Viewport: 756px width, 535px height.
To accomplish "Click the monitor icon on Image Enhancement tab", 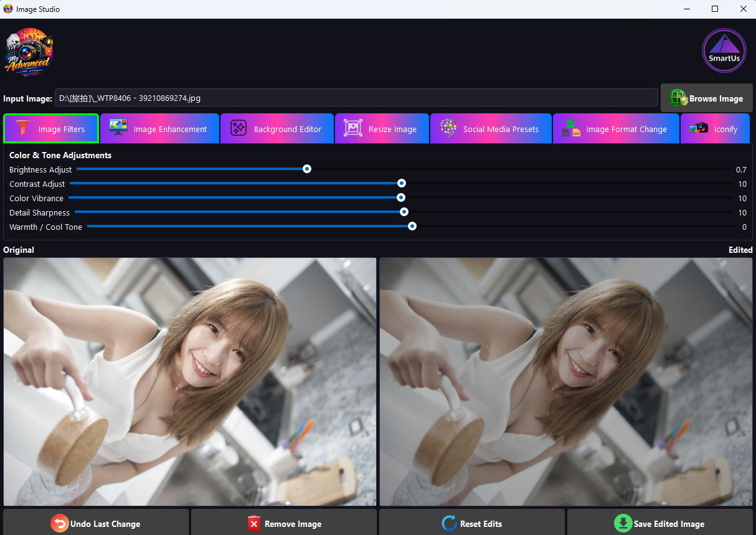I will 118,128.
